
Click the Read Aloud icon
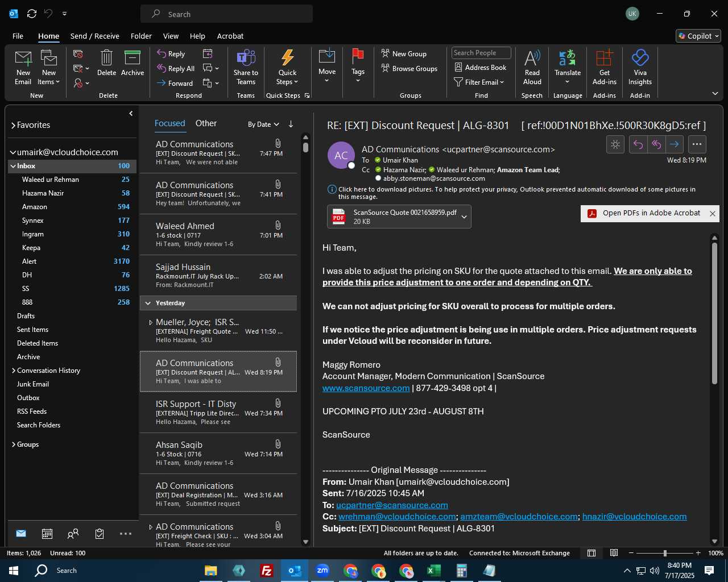[532, 67]
